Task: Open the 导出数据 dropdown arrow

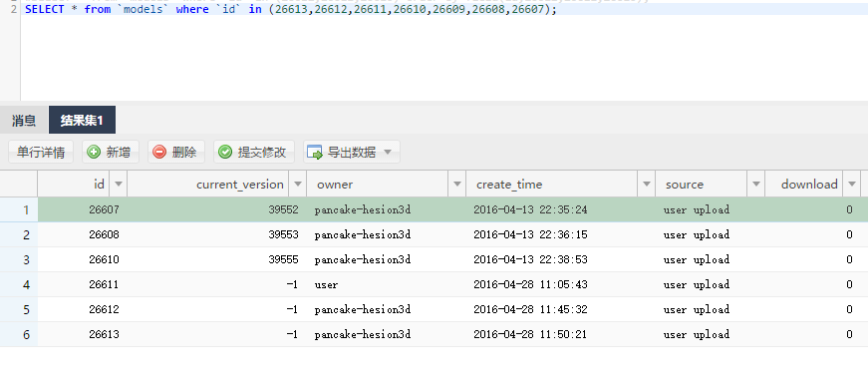Action: (388, 152)
